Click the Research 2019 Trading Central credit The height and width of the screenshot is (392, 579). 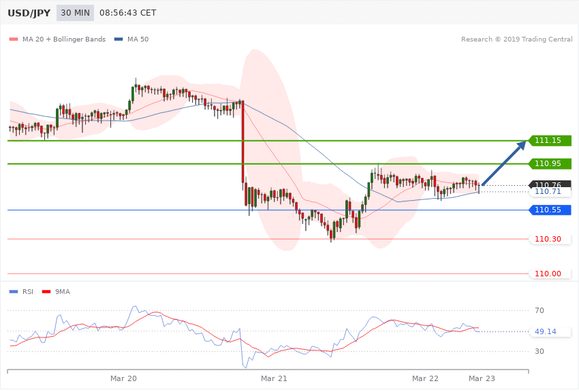tap(516, 39)
